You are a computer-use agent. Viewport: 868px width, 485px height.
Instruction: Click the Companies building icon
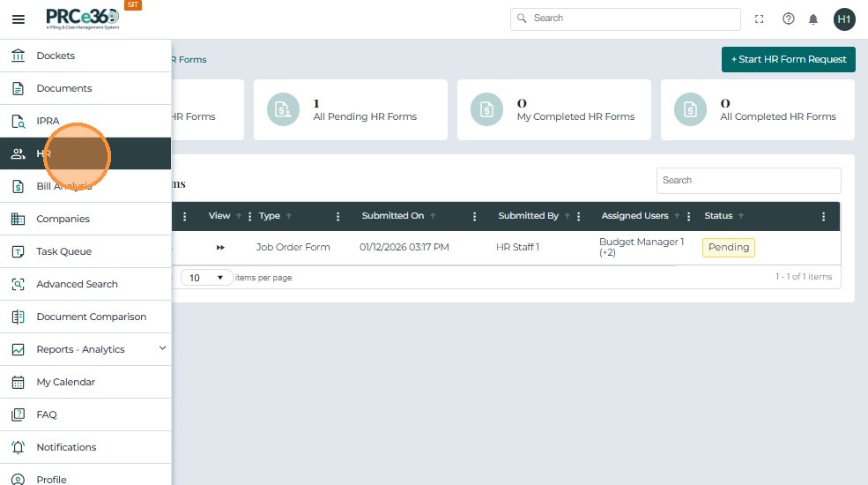pos(19,219)
